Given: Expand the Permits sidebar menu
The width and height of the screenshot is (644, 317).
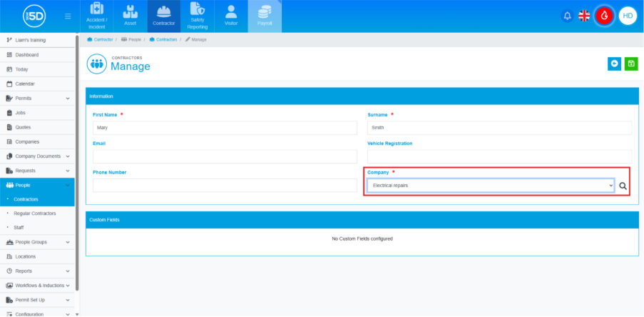Looking at the screenshot, I should (x=37, y=99).
